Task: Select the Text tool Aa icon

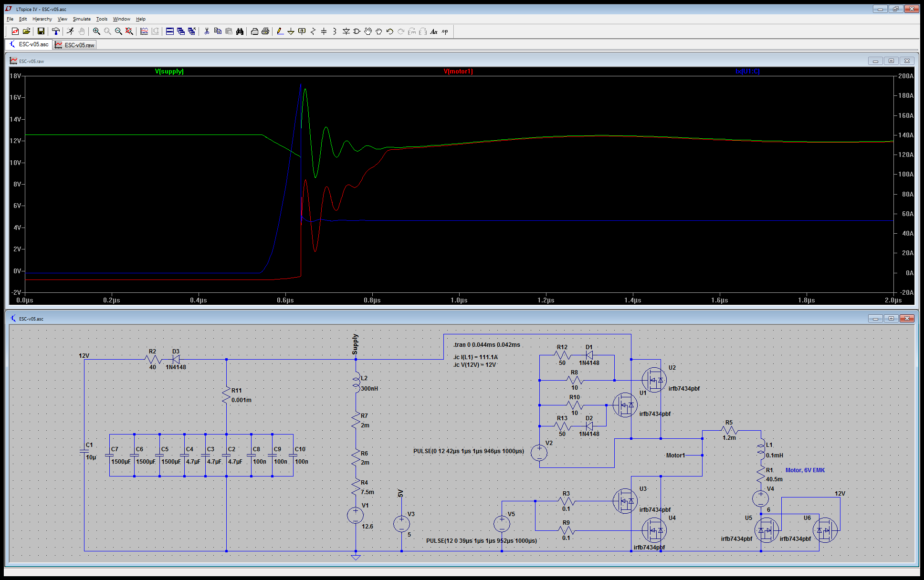Action: coord(434,31)
